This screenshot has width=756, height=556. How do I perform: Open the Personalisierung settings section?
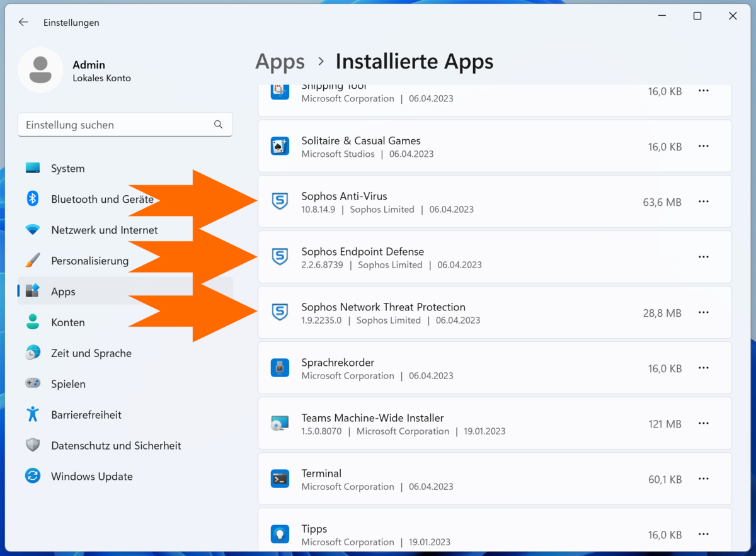tap(125, 261)
